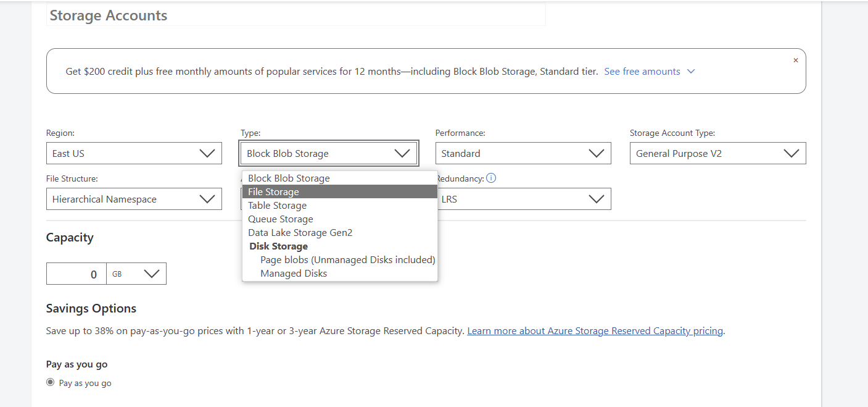
Task: Click the Capacity heading
Action: (x=70, y=237)
